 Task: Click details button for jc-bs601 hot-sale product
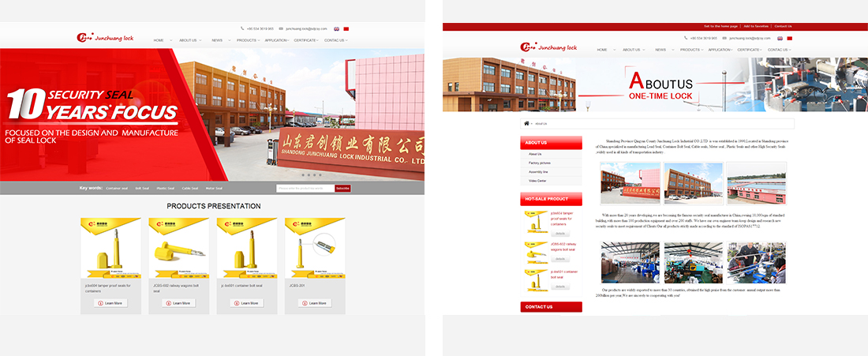pos(560,287)
